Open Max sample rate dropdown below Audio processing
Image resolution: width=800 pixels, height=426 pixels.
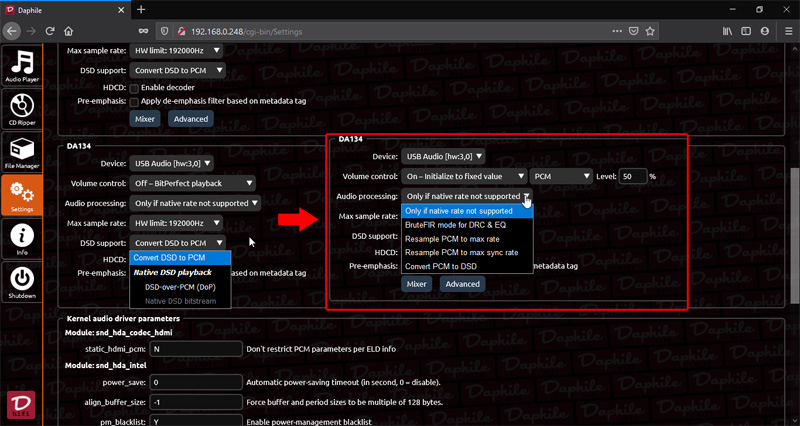[176, 223]
